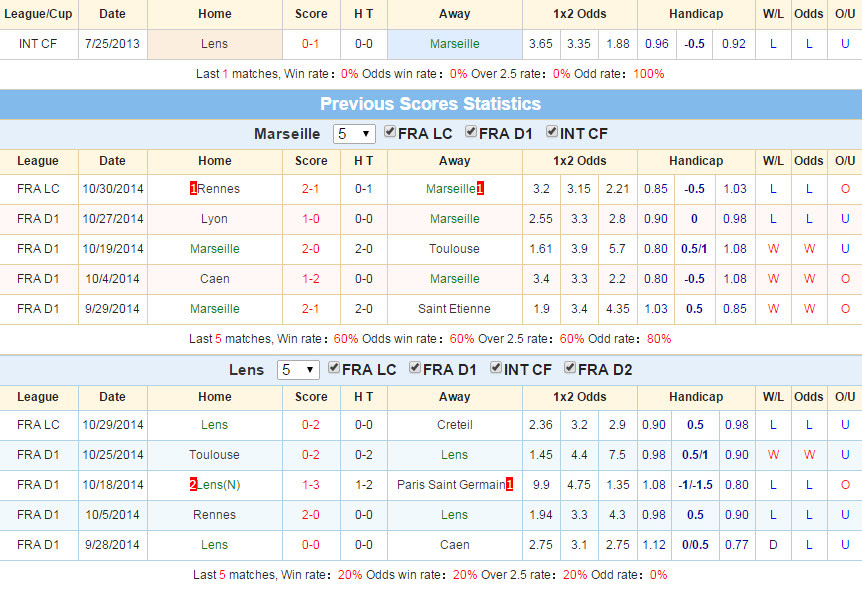The width and height of the screenshot is (862, 589).
Task: Click score 1-2 for Caen vs Marseille
Action: point(311,279)
